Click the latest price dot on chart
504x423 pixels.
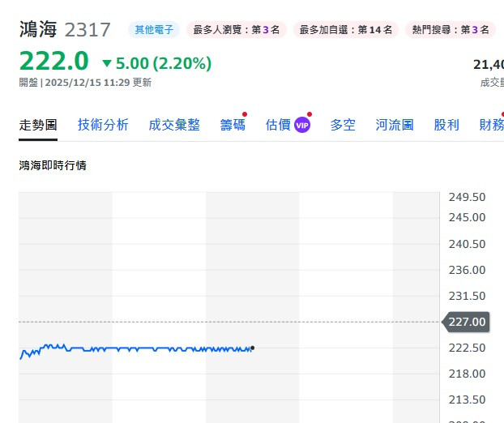pyautogui.click(x=252, y=348)
